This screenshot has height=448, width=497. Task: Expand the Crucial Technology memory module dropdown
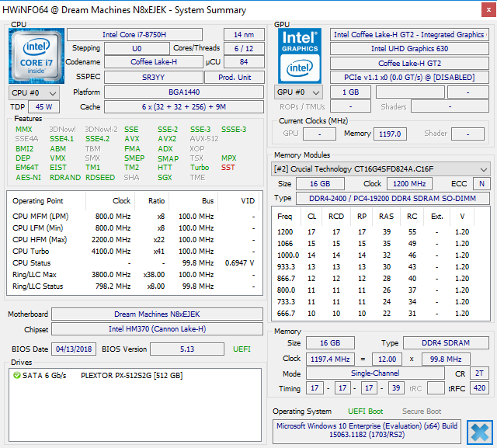(381, 169)
